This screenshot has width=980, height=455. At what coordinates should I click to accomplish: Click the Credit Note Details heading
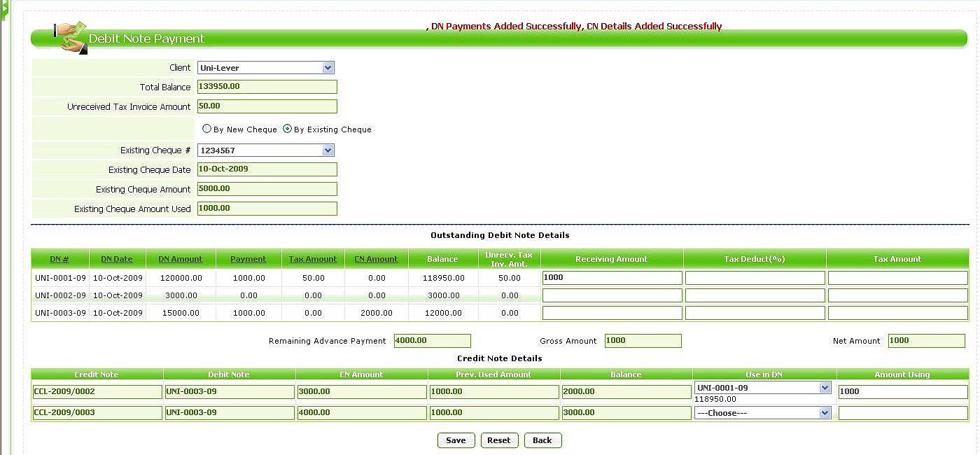(500, 358)
